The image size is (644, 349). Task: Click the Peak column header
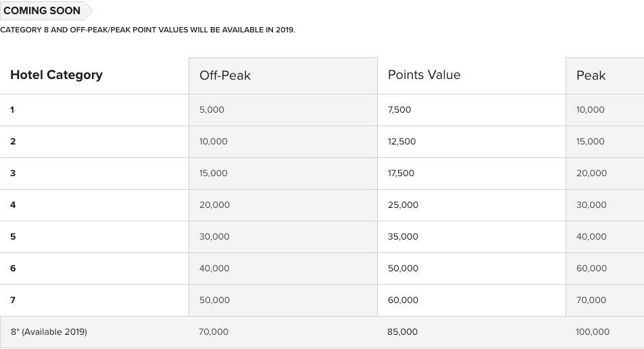pos(591,76)
